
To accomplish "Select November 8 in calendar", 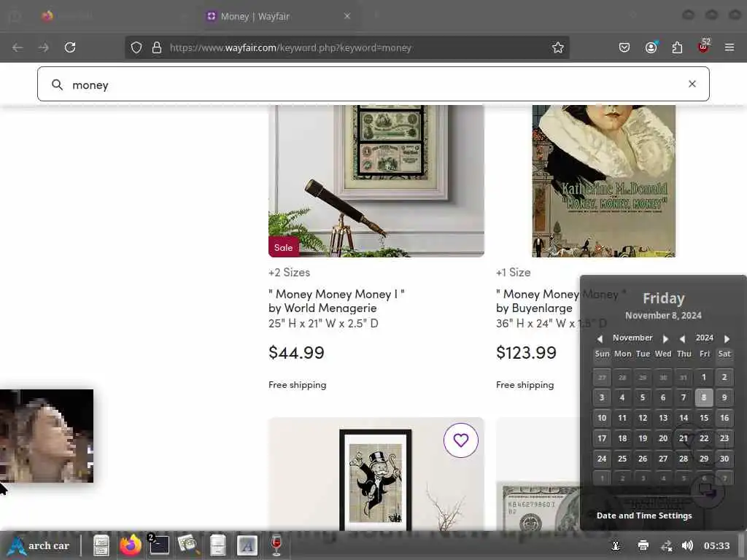I will click(704, 397).
